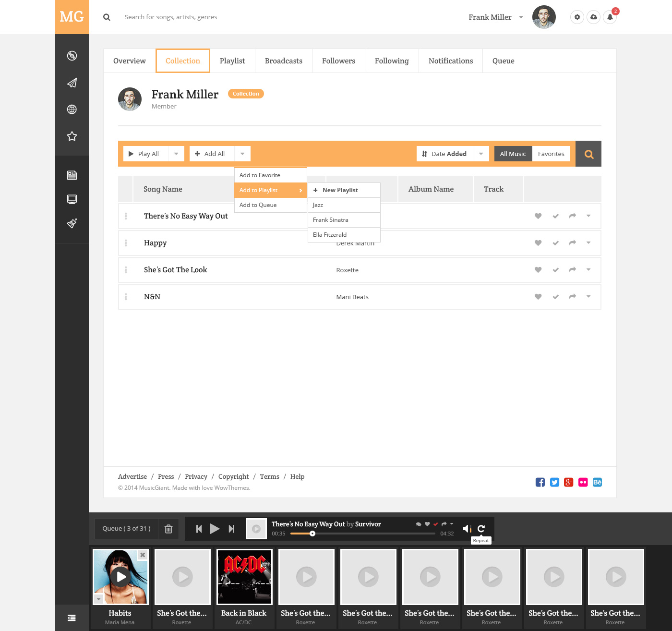
Task: Open the globe explore sidebar icon
Action: 72,109
